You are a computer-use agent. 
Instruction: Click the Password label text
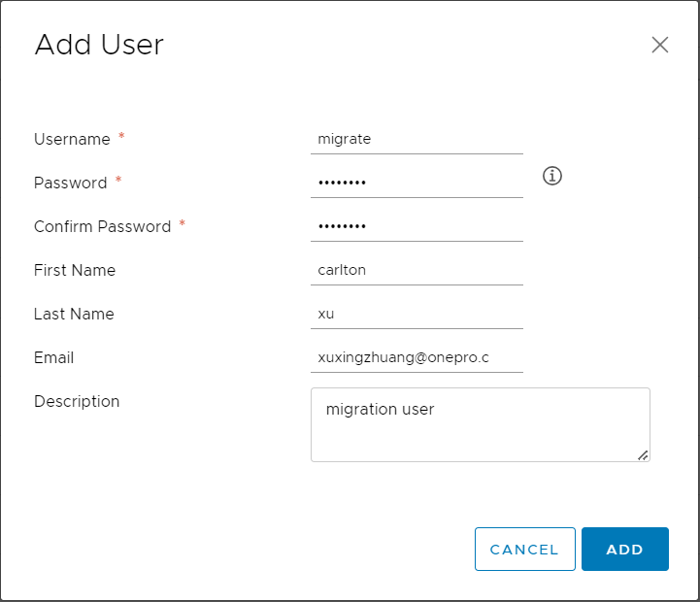point(70,183)
